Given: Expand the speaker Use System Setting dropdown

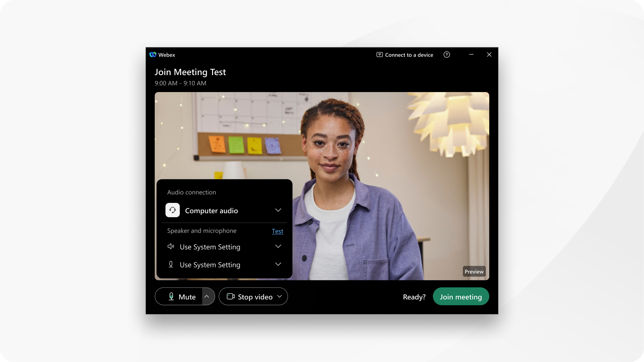Looking at the screenshot, I should pyautogui.click(x=278, y=247).
